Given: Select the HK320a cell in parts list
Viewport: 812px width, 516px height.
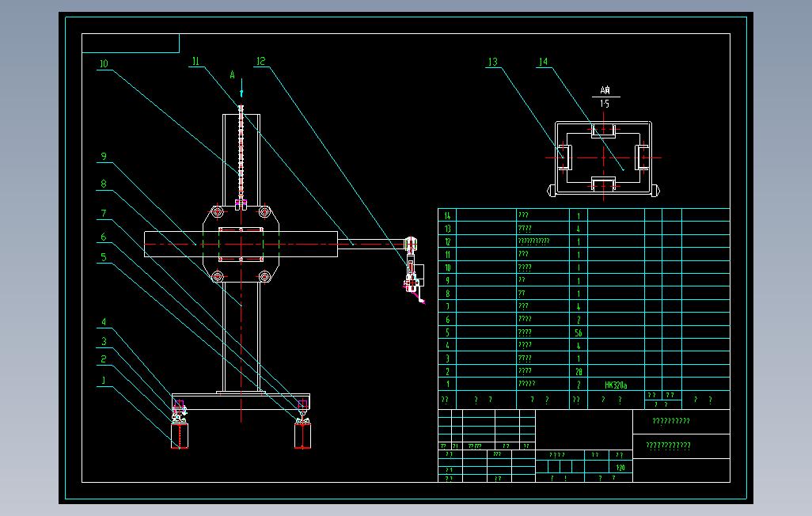Looking at the screenshot, I should tap(616, 385).
